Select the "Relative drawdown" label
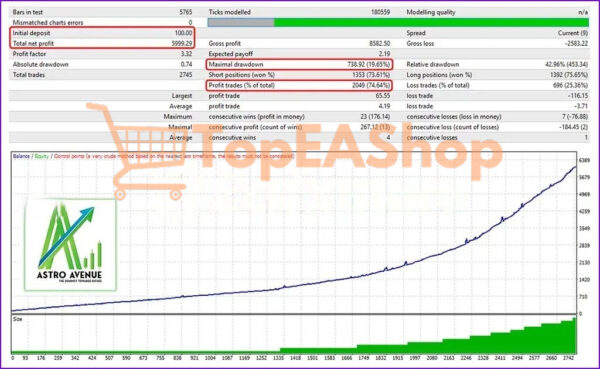Viewport: 600px width, 369px height. tap(433, 64)
